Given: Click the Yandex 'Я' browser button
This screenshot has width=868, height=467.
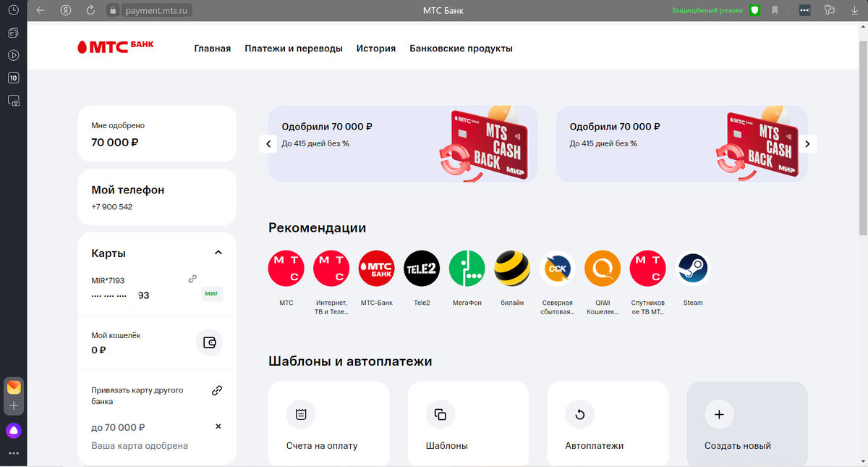Looking at the screenshot, I should 66,10.
